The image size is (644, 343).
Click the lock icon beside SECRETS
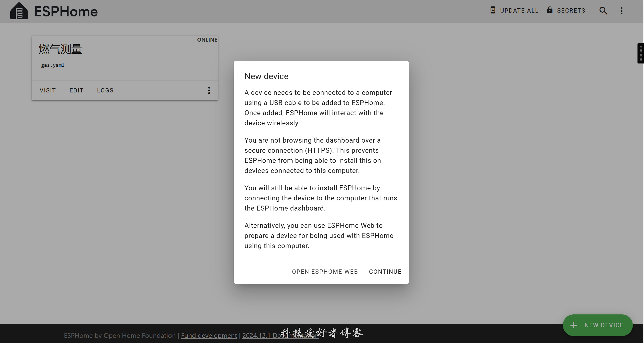pos(550,10)
